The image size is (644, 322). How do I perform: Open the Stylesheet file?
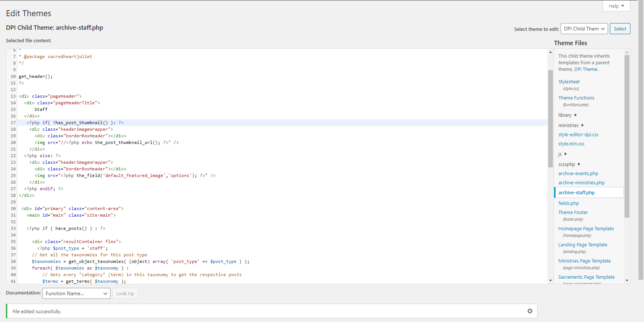coord(569,82)
